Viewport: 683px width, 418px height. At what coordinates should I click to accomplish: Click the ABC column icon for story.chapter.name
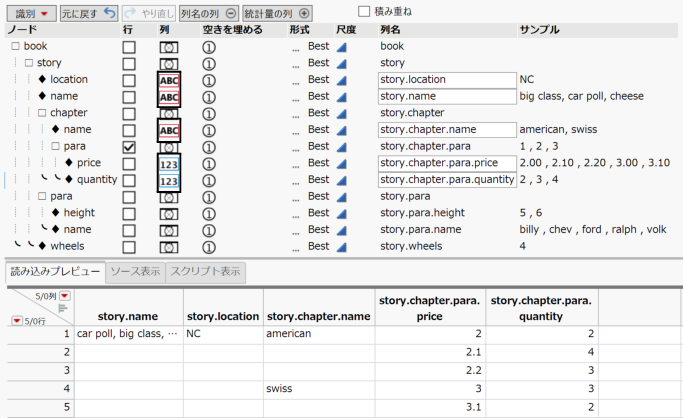(x=169, y=130)
